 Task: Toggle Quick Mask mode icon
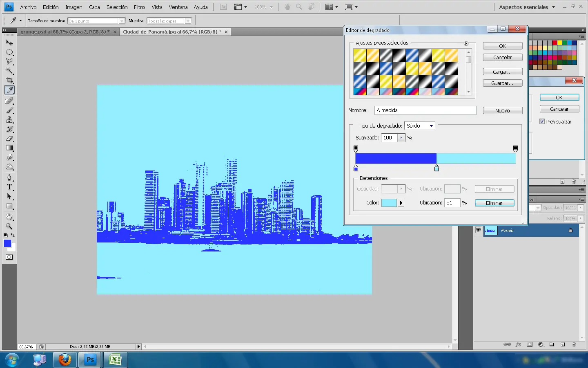[9, 257]
